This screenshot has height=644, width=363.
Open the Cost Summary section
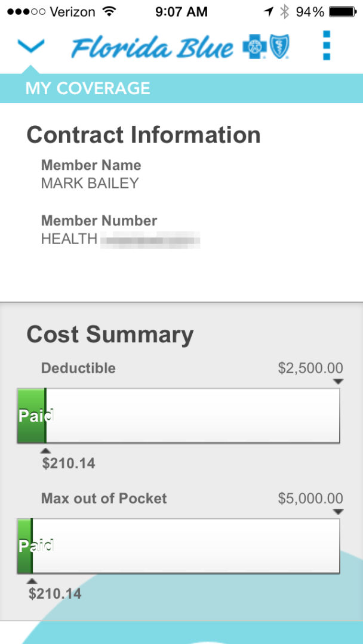[x=109, y=335]
